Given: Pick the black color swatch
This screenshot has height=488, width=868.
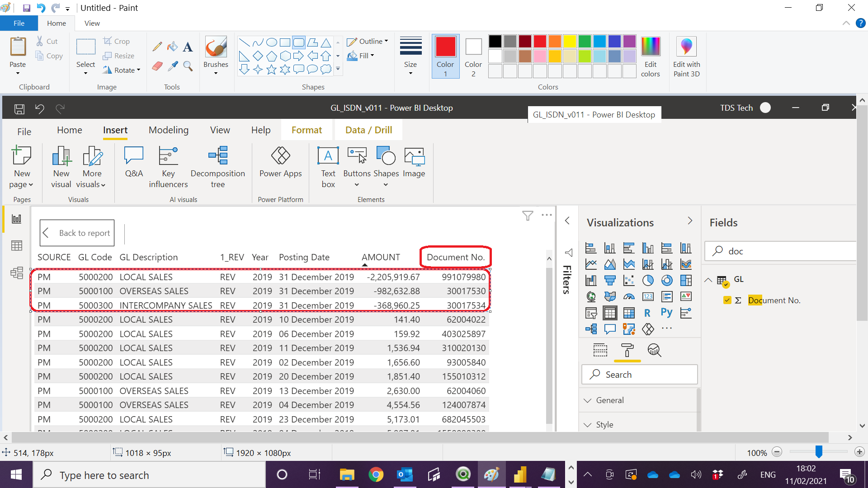Looking at the screenshot, I should pyautogui.click(x=495, y=42).
